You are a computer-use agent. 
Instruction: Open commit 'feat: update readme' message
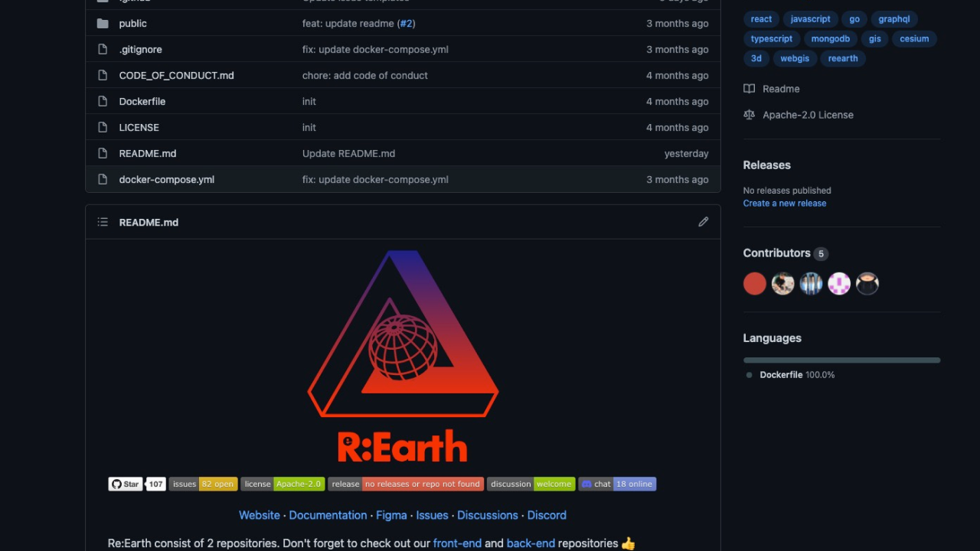348,24
